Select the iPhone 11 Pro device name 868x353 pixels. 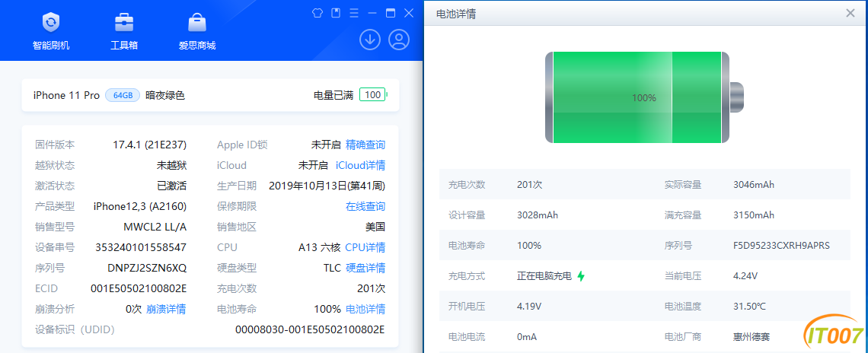click(66, 95)
